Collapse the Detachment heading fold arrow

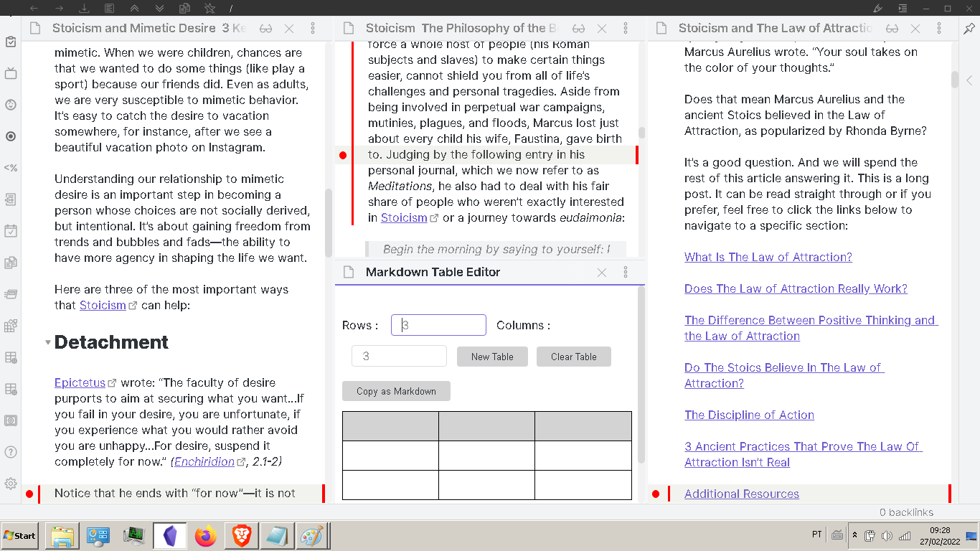coord(48,343)
